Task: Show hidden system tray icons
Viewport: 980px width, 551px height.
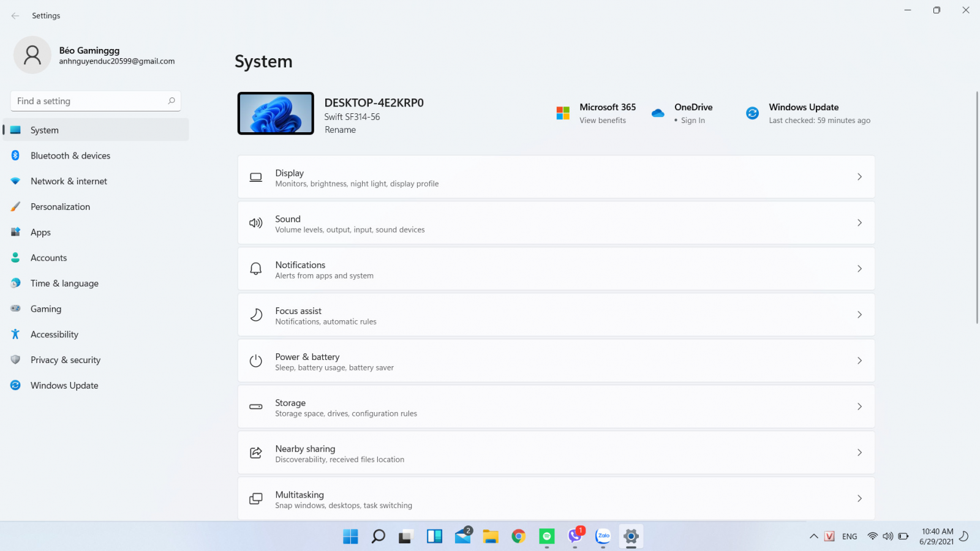Action: click(x=813, y=536)
